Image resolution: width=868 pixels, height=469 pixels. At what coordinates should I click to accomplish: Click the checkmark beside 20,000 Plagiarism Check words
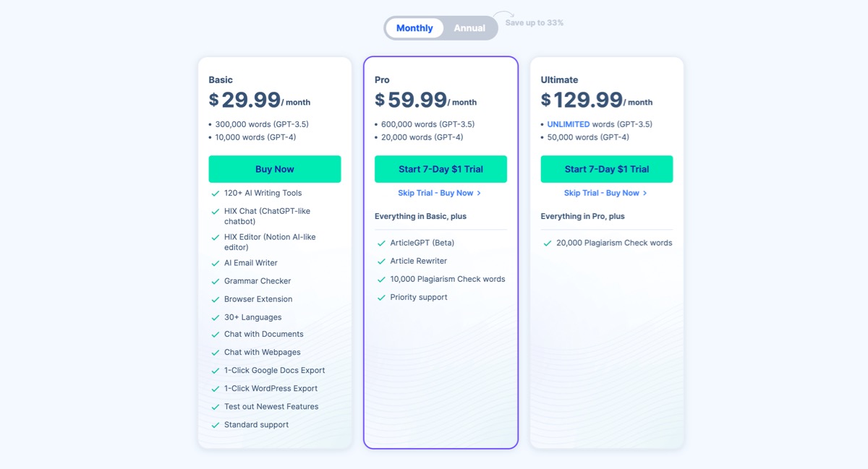click(x=547, y=243)
